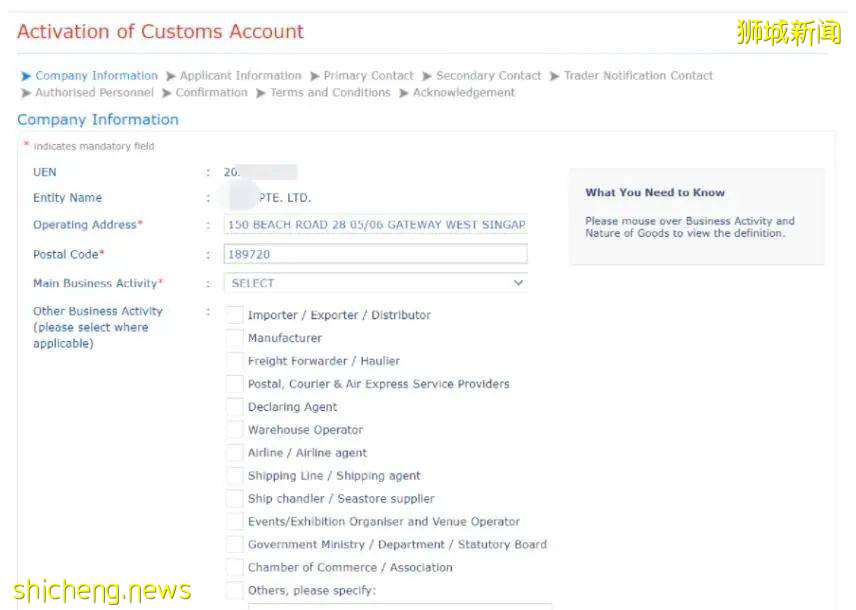Go to the Applicant Information step

pos(240,75)
